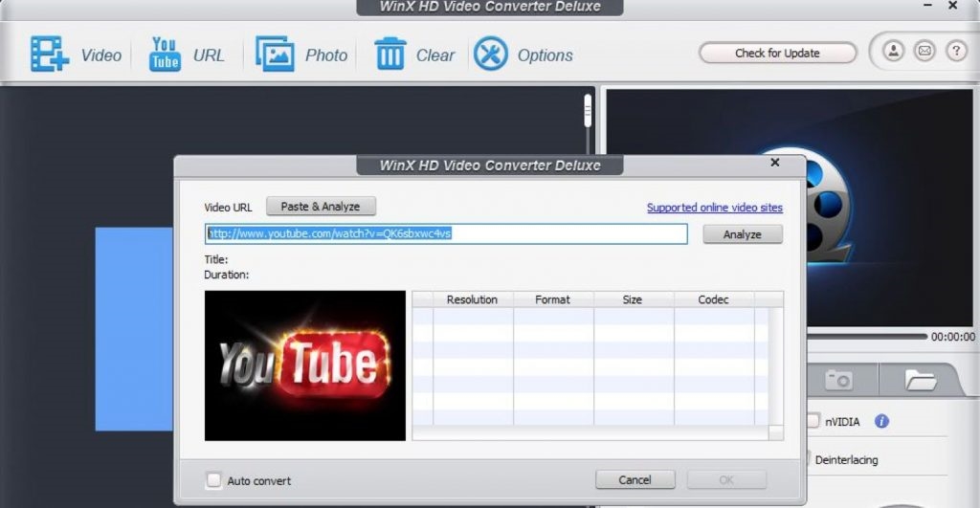
Task: Click the user account icon
Action: 893,51
